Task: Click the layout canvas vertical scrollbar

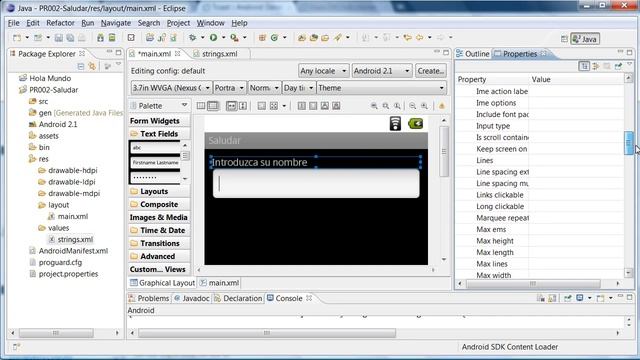Action: (x=444, y=151)
